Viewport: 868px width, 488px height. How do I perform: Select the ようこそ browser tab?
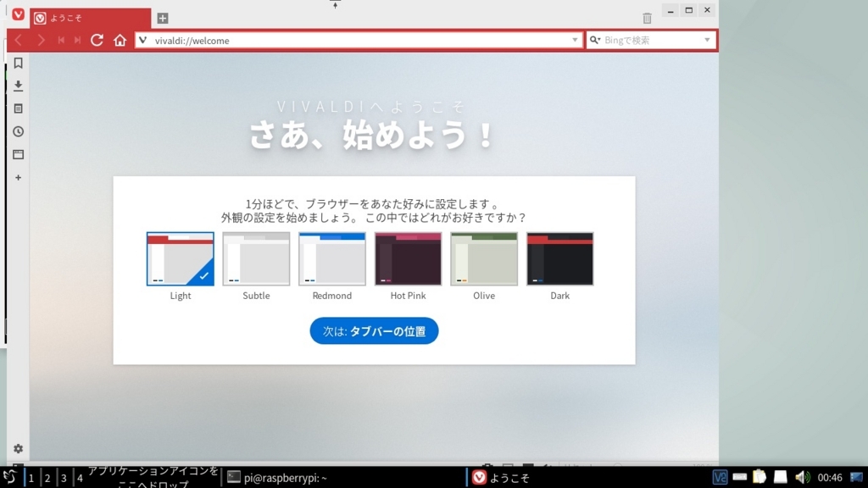tap(90, 19)
